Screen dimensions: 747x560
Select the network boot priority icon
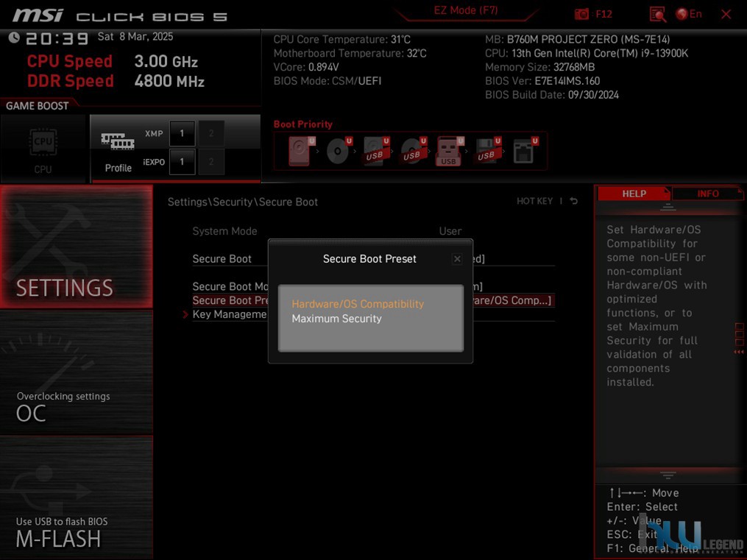coord(525,151)
